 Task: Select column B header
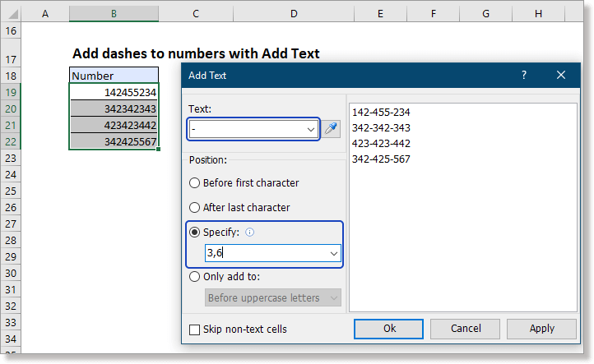114,13
